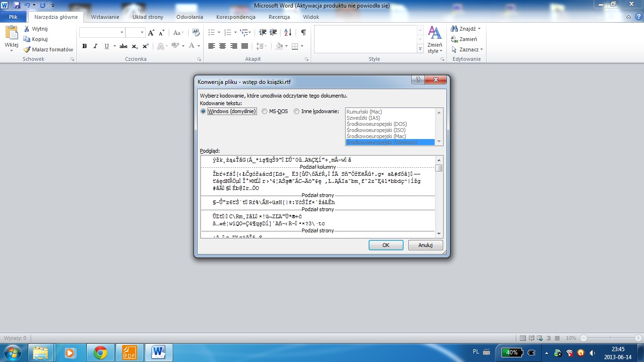Click the Italic formatting icon
Image resolution: width=644 pixels, height=362 pixels.
pyautogui.click(x=95, y=46)
